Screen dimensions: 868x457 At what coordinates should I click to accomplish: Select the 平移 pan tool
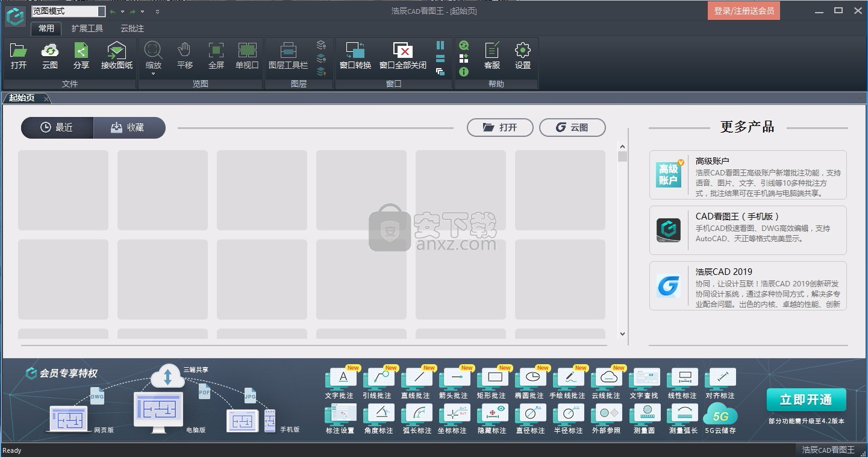click(185, 56)
